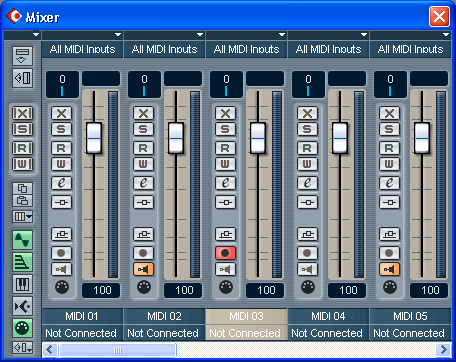Bypass inserts on MIDI 02 channel
Image resolution: width=456 pixels, height=362 pixels.
pos(143,202)
